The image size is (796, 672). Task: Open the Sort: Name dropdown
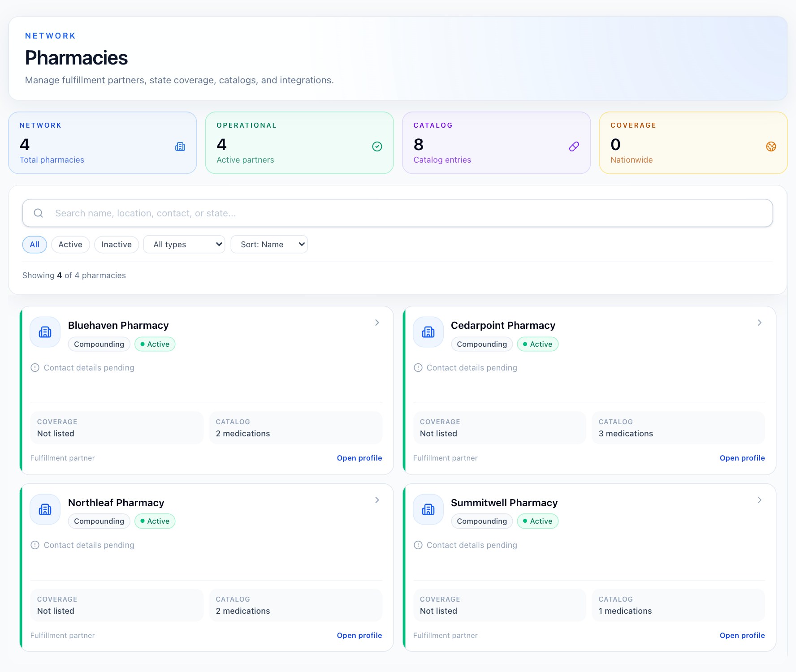(269, 245)
